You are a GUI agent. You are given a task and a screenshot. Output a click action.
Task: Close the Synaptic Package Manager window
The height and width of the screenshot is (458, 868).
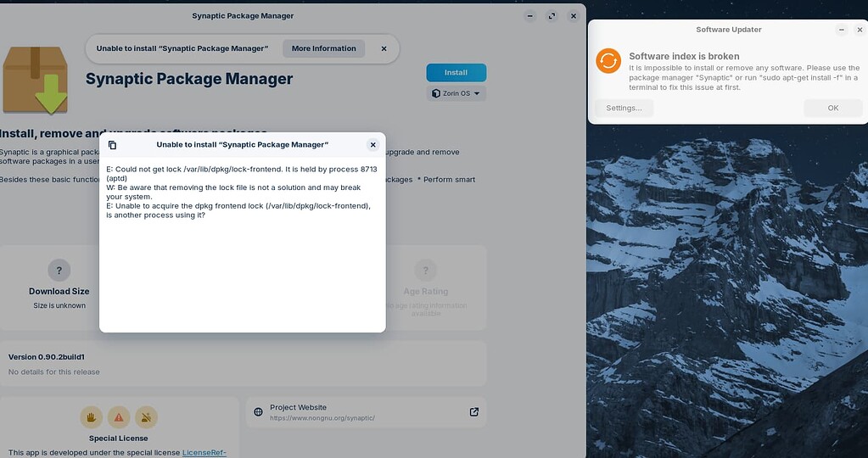pyautogui.click(x=574, y=16)
